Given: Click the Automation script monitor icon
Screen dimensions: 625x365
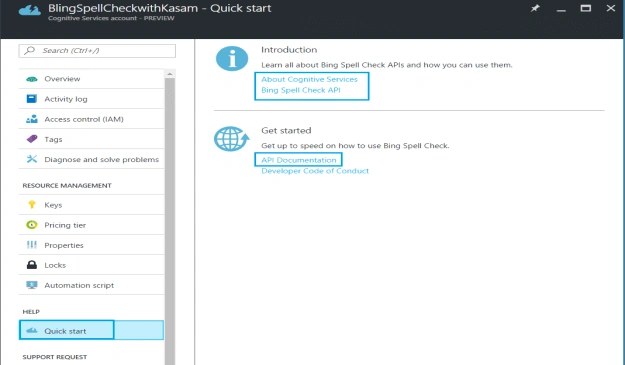Looking at the screenshot, I should (x=32, y=285).
